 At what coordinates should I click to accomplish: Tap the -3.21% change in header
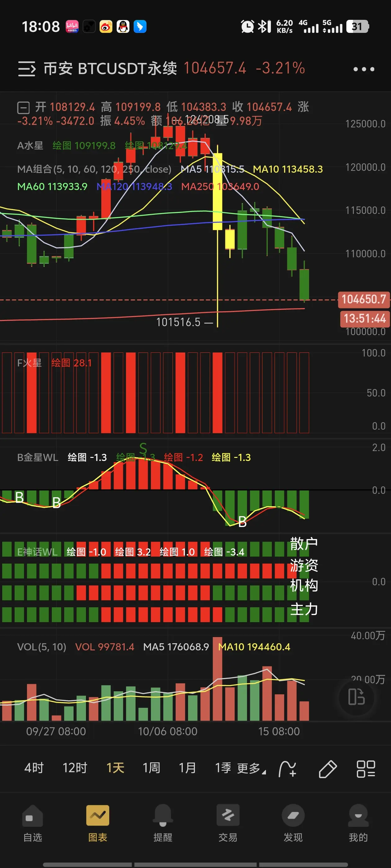click(x=280, y=68)
